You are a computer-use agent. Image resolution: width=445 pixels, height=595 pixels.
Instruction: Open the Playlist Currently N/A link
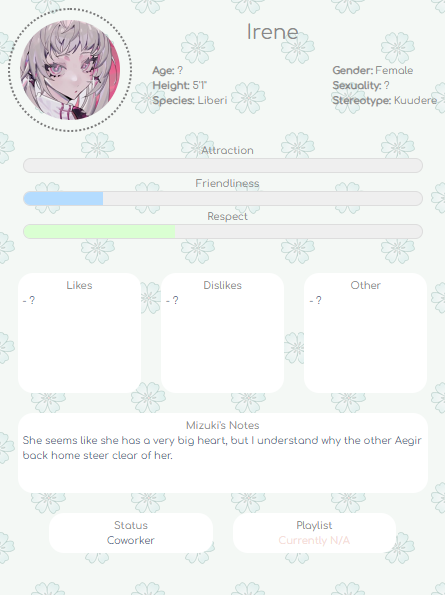pyautogui.click(x=314, y=540)
